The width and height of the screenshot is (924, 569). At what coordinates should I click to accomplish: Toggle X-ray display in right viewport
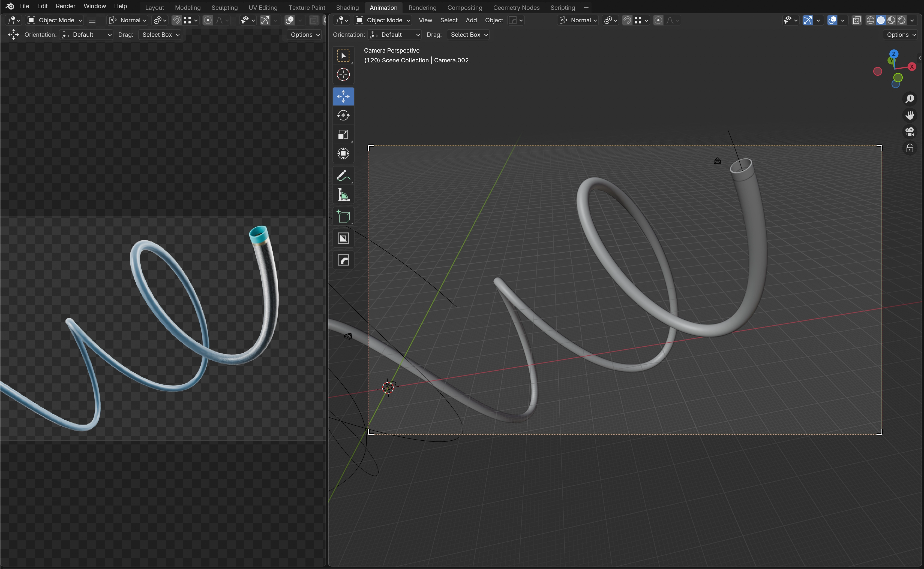857,20
